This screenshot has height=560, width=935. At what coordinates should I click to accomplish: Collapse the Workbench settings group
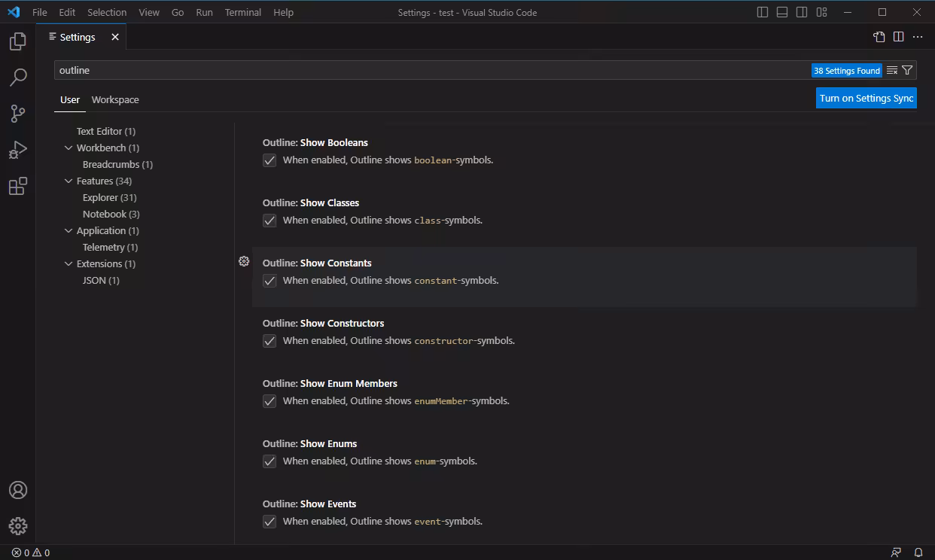69,148
